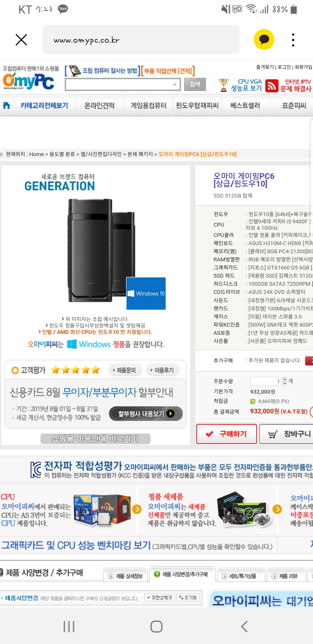Go to the home icon in navigation bar
The height and width of the screenshot is (644, 313).
tap(6, 105)
